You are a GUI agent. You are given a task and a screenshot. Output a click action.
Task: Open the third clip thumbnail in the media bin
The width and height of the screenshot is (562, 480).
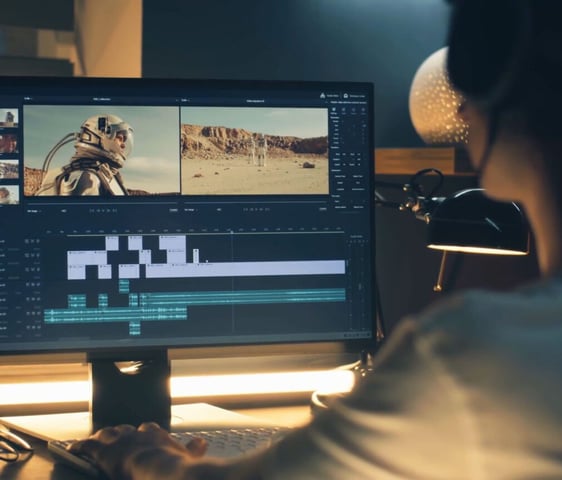[9, 169]
